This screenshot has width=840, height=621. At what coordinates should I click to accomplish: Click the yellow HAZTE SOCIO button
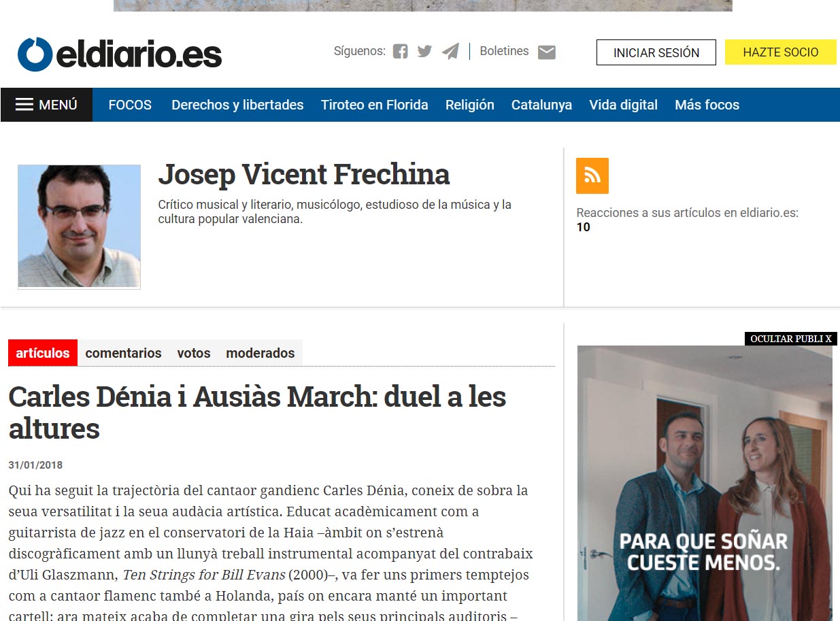click(x=780, y=52)
